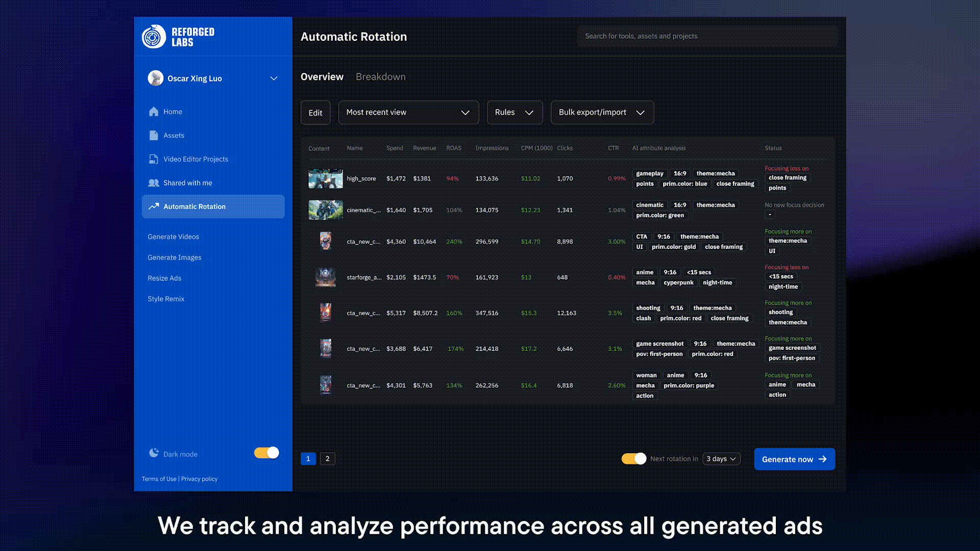Click the high_score ad thumbnail
The height and width of the screenshot is (551, 980).
(x=325, y=179)
